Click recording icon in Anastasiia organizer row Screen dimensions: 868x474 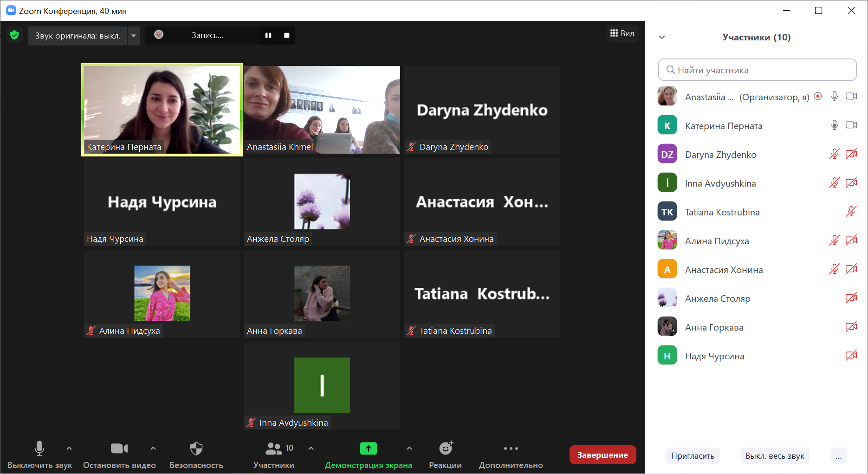coord(818,97)
